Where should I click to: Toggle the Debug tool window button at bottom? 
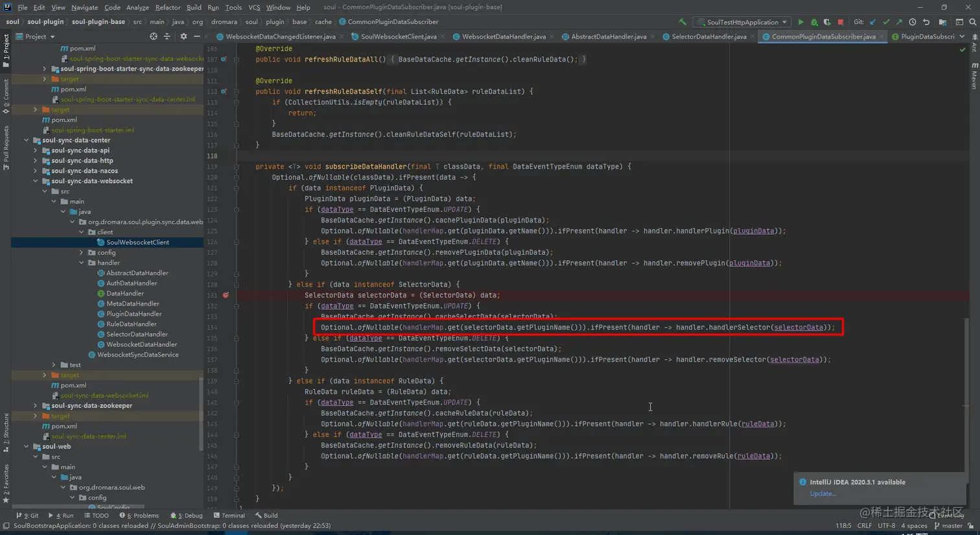point(187,516)
